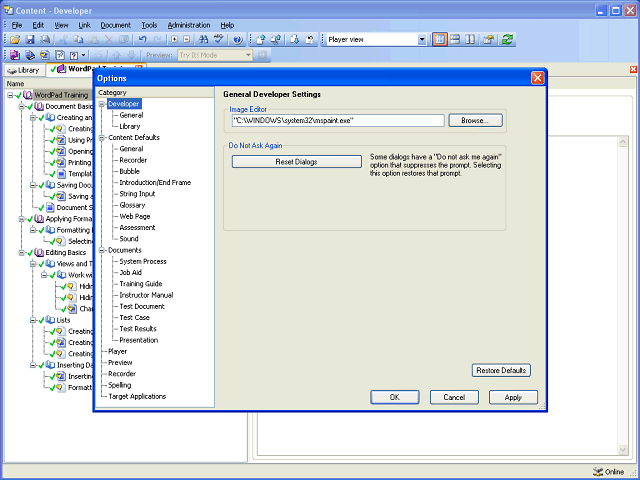This screenshot has height=480, width=640.
Task: Click the question document icon on lower toolbar
Action: pos(74,55)
